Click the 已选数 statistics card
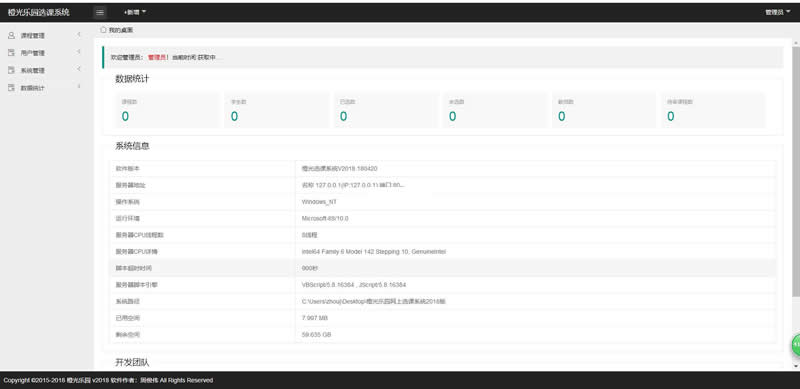This screenshot has width=800, height=389. point(386,110)
